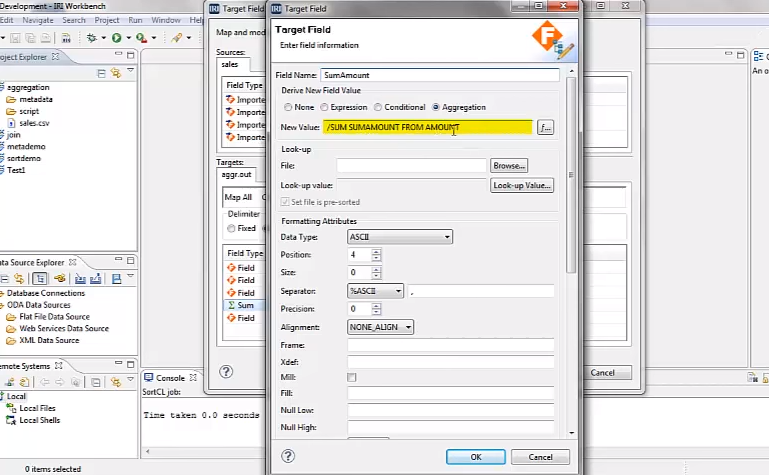Open the Separator %ASCII dropdown

click(375, 291)
